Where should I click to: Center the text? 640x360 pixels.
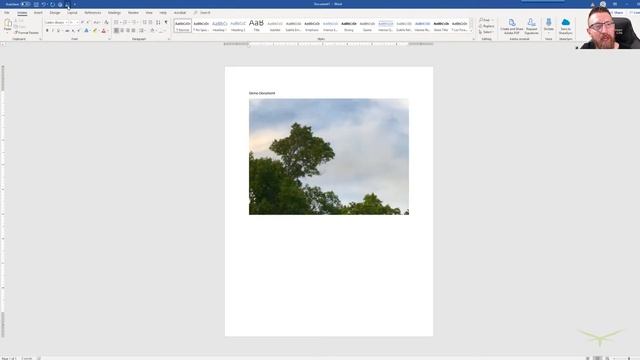tap(122, 31)
